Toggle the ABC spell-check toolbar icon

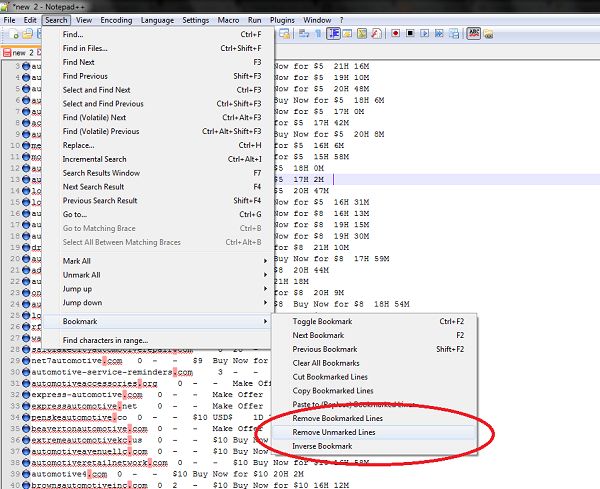[x=473, y=33]
